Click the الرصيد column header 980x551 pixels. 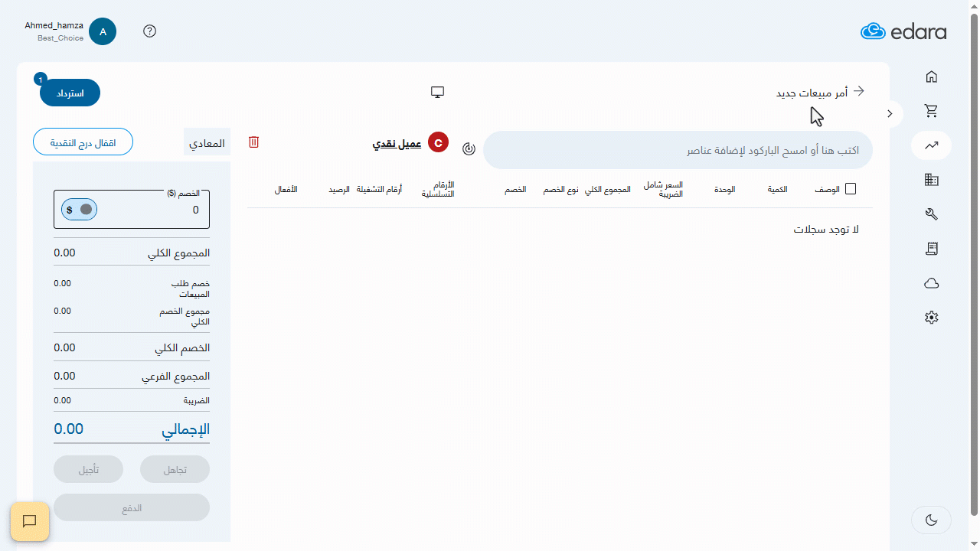click(x=339, y=189)
